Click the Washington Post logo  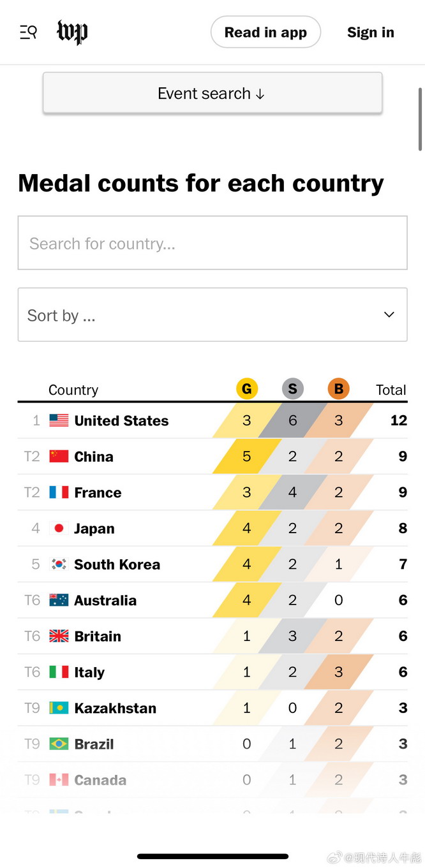72,33
